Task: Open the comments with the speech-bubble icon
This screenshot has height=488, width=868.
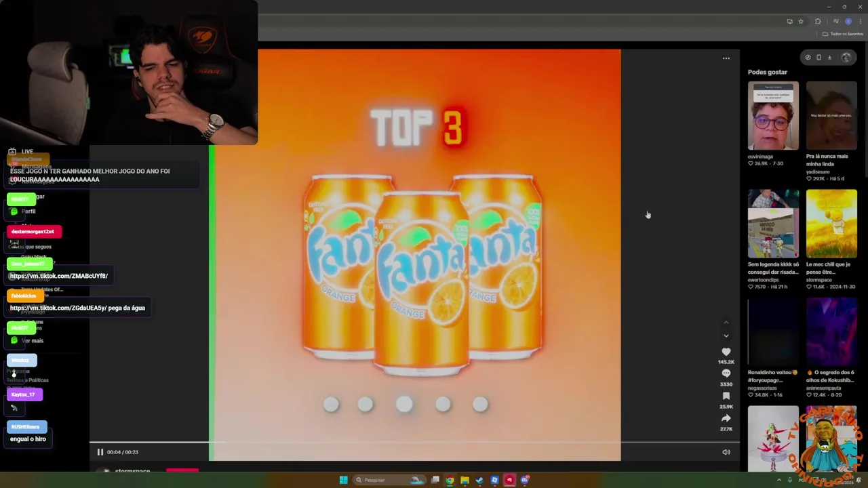Action: 726,373
